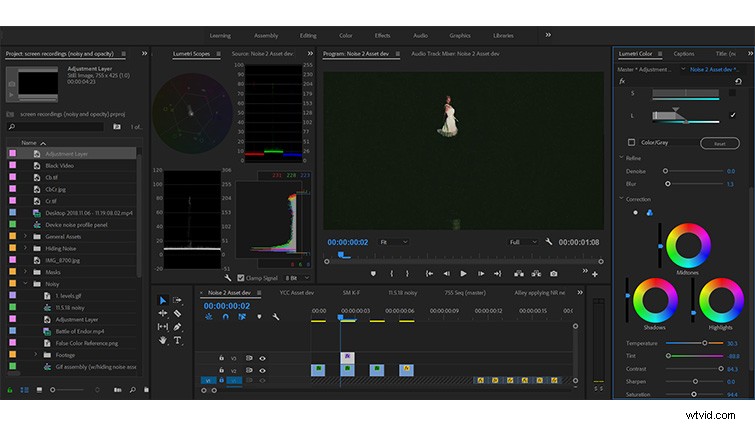The image size is (755, 425).
Task: Open Button Editor plus icon
Action: coord(595,274)
